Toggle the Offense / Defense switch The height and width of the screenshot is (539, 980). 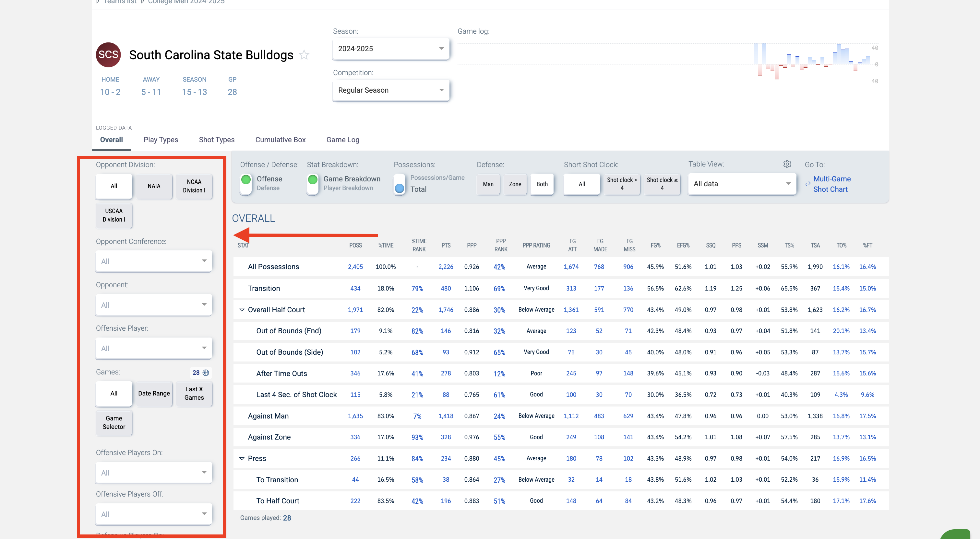246,184
